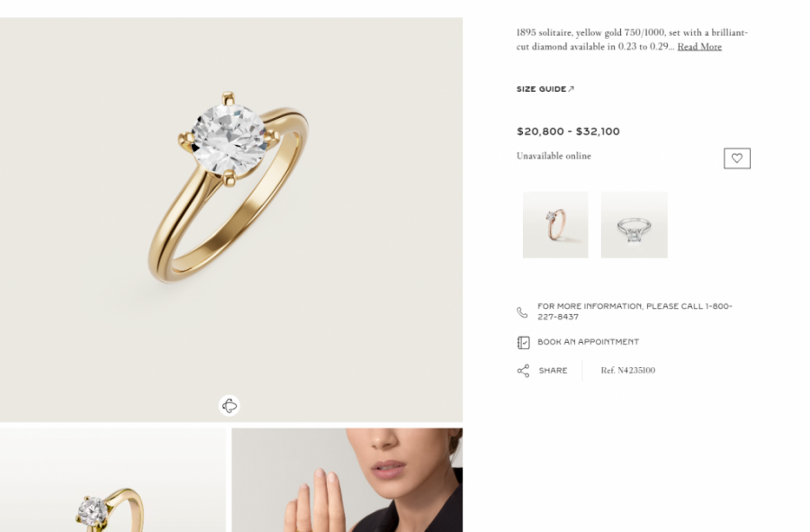The height and width of the screenshot is (532, 810).
Task: Expand description with Read More
Action: [x=699, y=47]
